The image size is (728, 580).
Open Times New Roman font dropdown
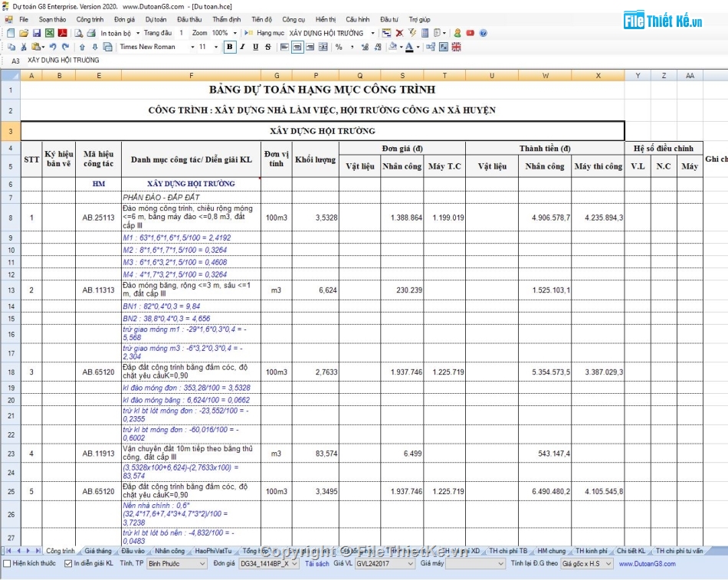point(192,47)
